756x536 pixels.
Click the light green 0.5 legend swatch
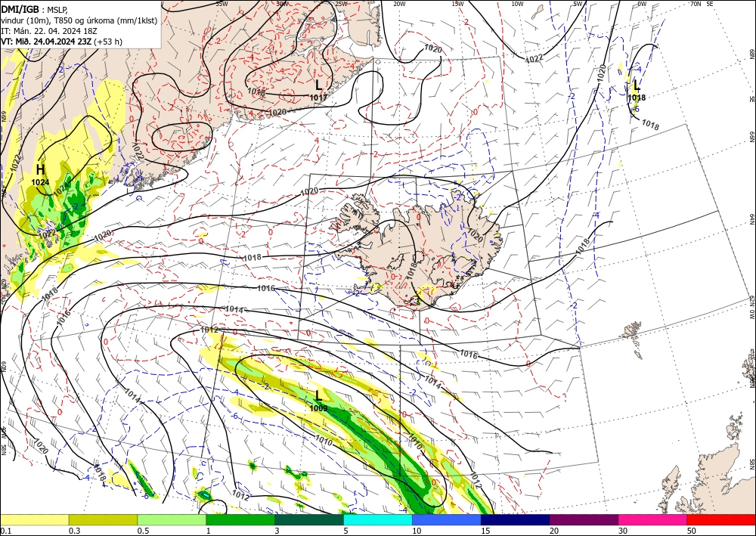172,519
